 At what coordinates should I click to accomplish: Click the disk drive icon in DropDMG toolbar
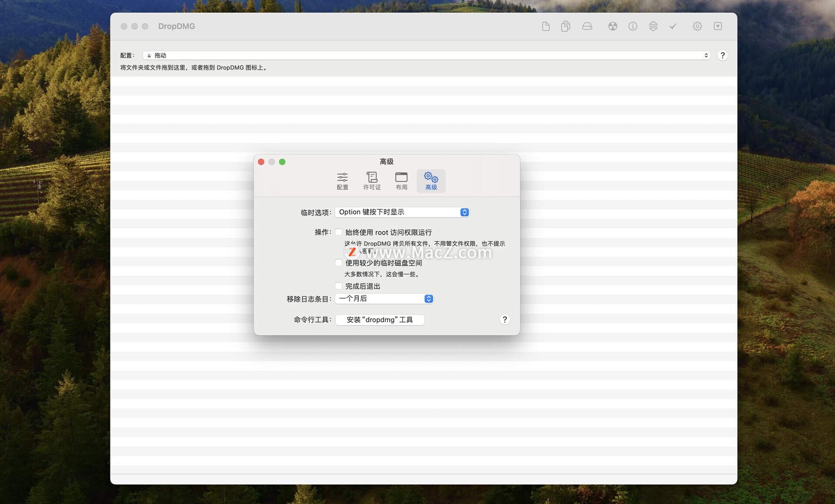coord(587,27)
